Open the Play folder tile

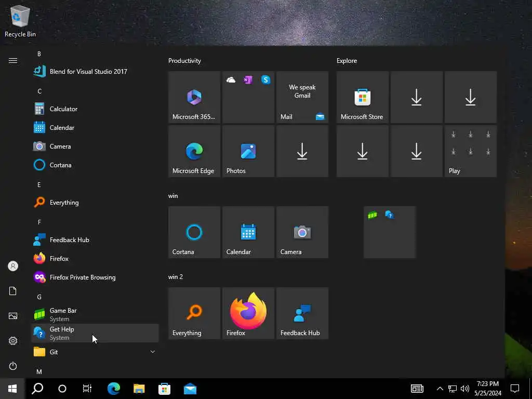coord(471,151)
